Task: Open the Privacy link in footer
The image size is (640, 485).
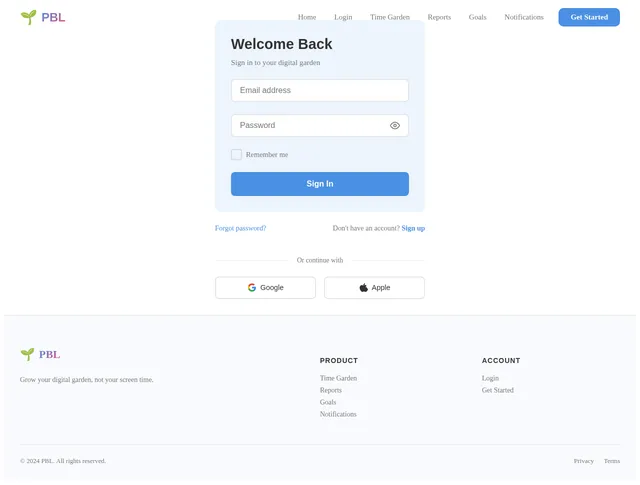Action: [584, 461]
